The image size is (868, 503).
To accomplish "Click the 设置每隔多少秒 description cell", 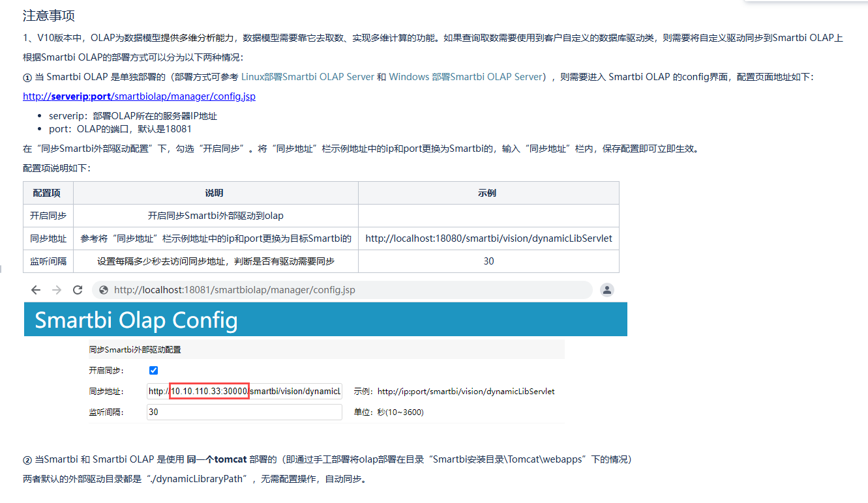I will coord(216,261).
